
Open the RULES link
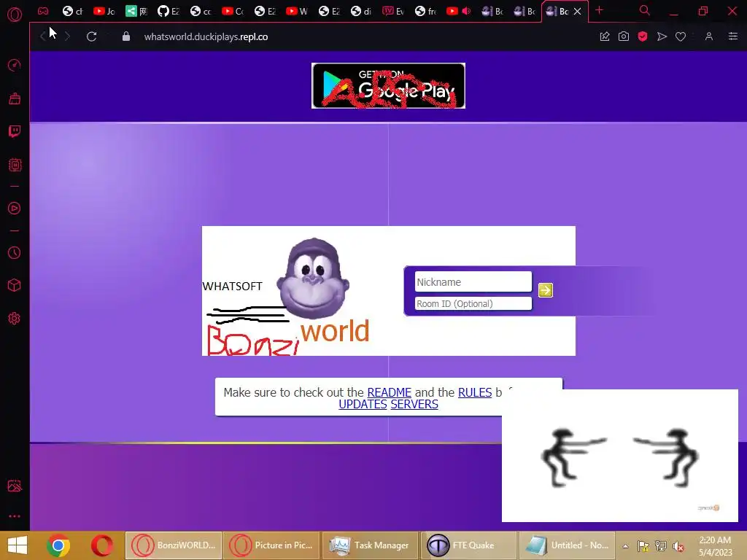click(474, 392)
